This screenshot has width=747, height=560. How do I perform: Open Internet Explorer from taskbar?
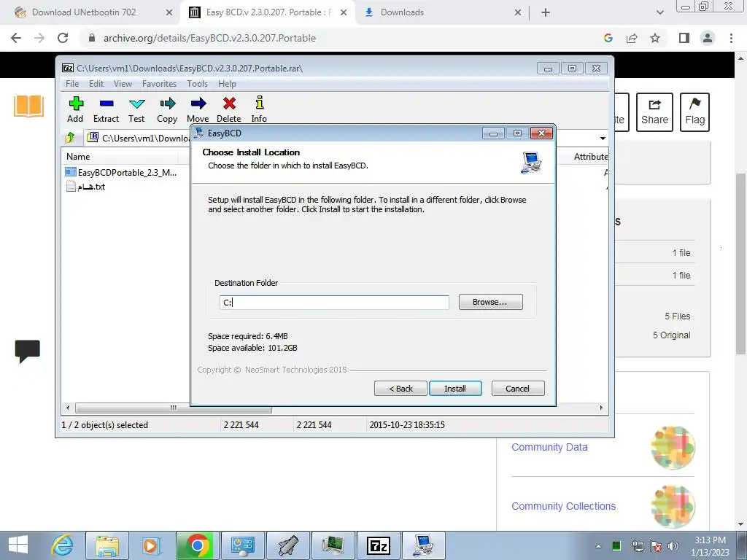tap(63, 545)
